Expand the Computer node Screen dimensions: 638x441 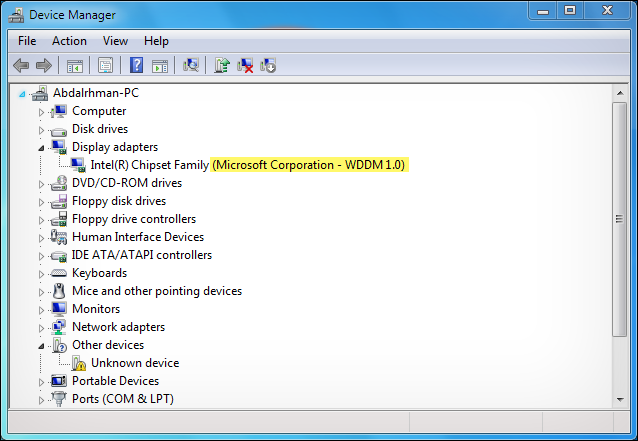[41, 112]
